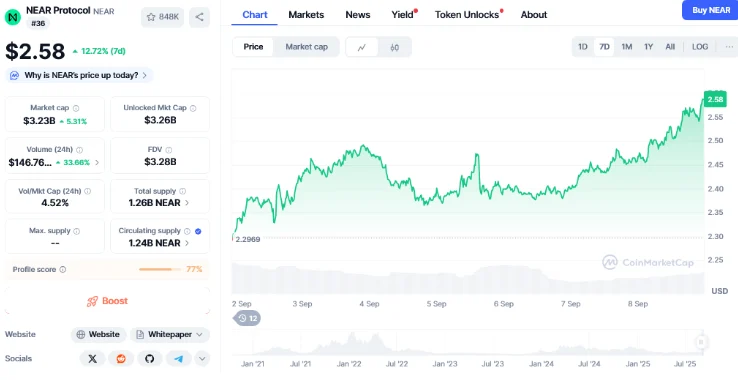738x380 pixels.
Task: Open the Markets tab
Action: pyautogui.click(x=306, y=15)
